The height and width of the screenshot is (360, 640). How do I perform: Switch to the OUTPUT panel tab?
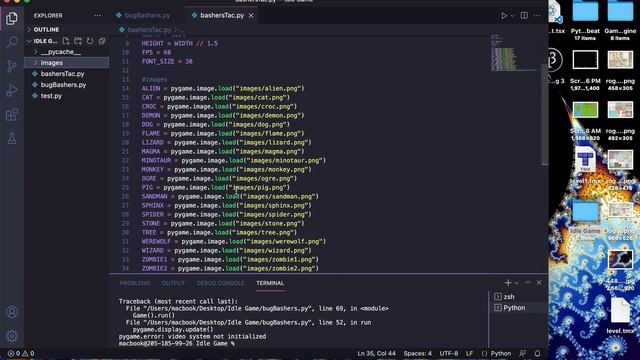[173, 283]
